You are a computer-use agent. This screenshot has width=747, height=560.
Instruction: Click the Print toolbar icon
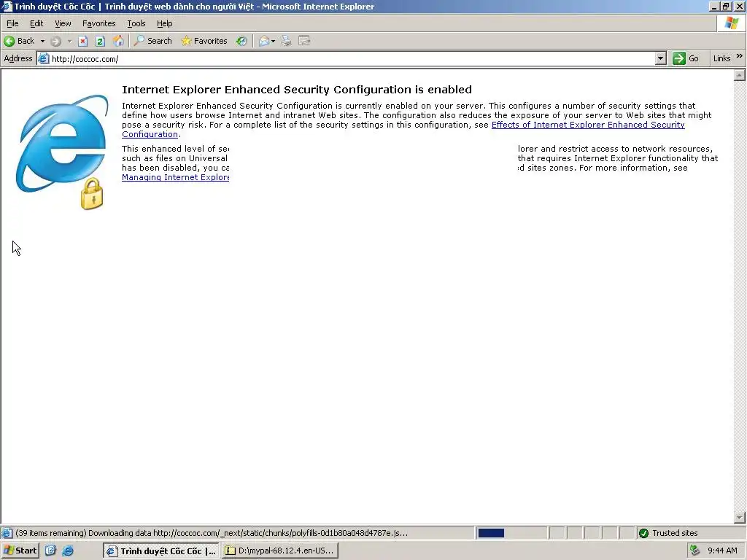(x=286, y=41)
